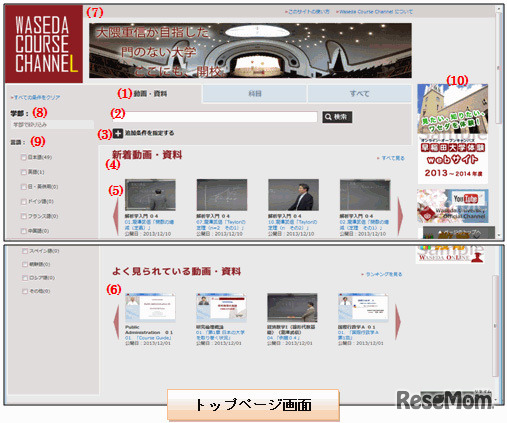Image resolution: width=507 pixels, height=423 pixels.
Task: Open thumbnail of 解析学入門 item 10 with lecturer
Action: (x=294, y=195)
